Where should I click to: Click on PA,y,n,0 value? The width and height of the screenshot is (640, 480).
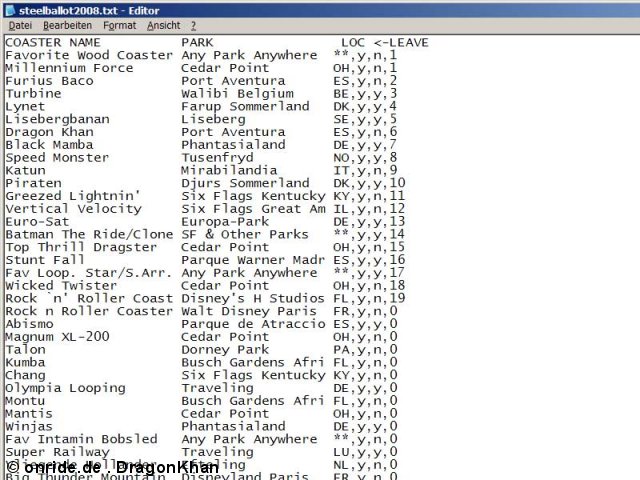[x=365, y=349]
